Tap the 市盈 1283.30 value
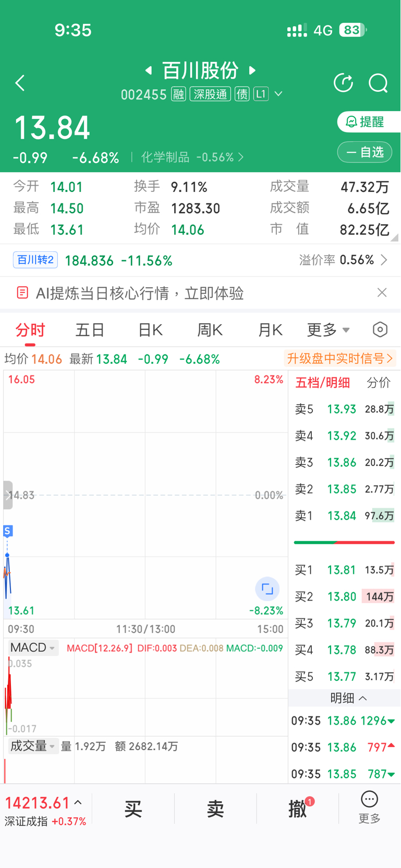Image resolution: width=401 pixels, height=868 pixels. coord(196,209)
